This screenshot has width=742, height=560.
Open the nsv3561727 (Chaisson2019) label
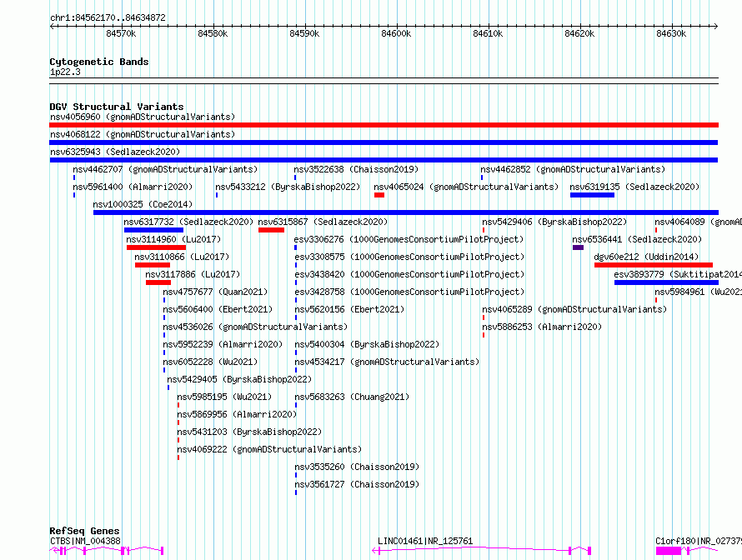coord(357,484)
